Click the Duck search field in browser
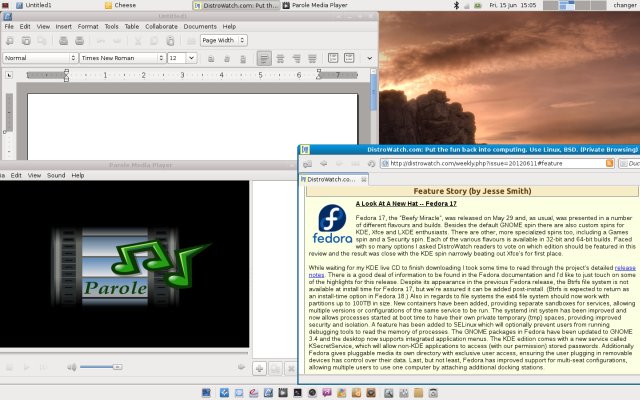This screenshot has width=640, height=400. click(629, 163)
